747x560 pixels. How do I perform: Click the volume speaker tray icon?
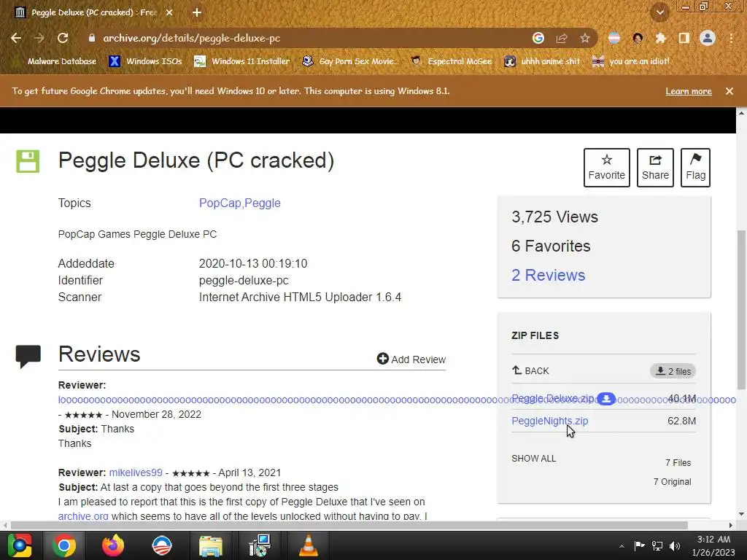click(x=675, y=545)
